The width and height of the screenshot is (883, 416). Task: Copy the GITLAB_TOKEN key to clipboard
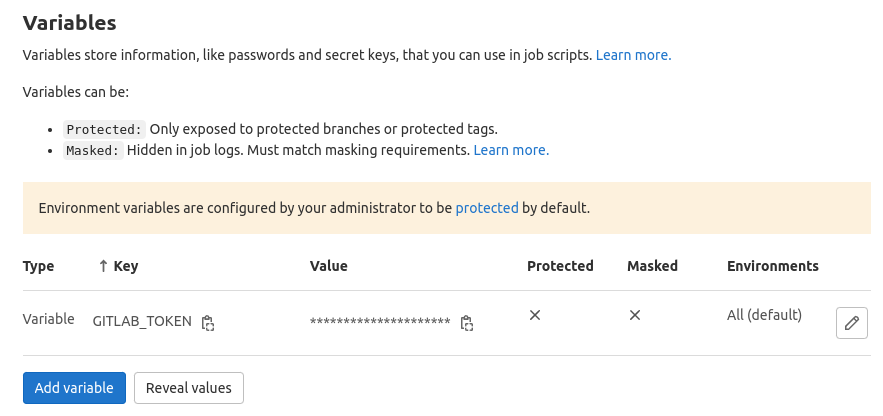coord(208,323)
